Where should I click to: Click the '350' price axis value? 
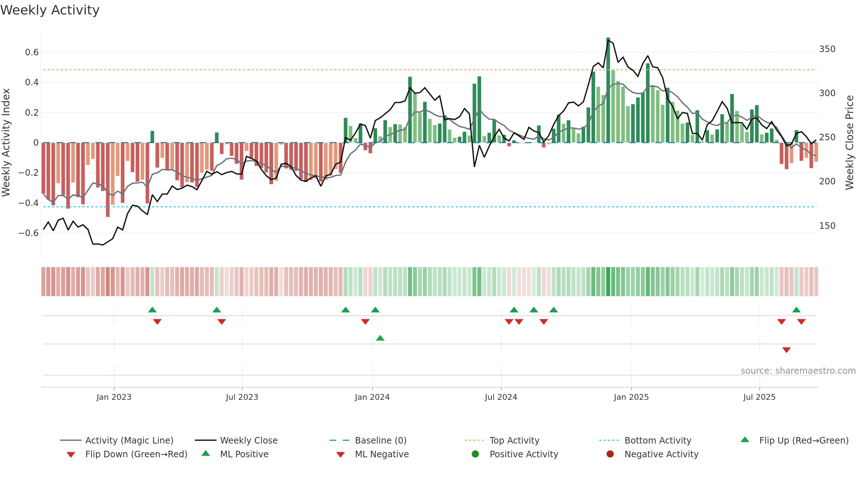(x=827, y=49)
